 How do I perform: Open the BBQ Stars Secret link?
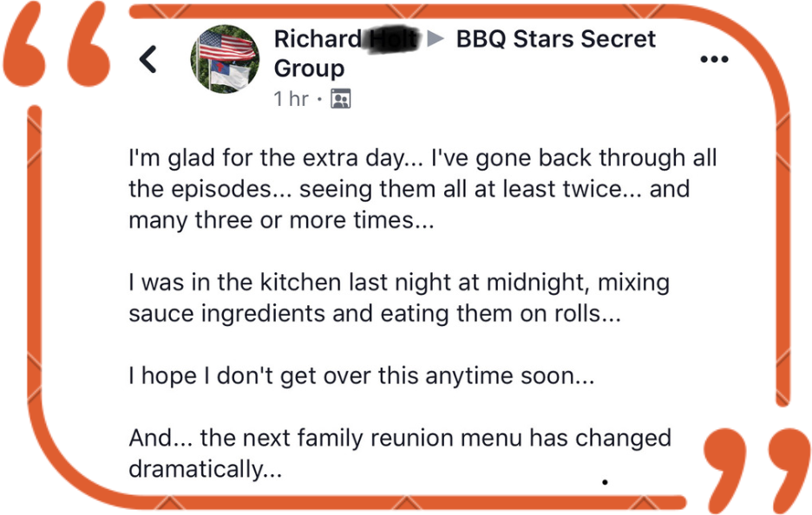(x=555, y=39)
